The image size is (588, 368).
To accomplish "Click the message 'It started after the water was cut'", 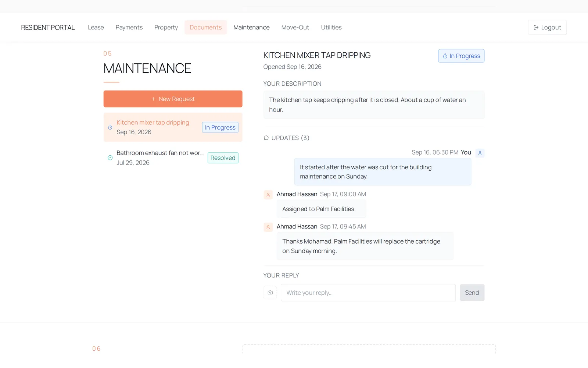I will click(x=383, y=172).
